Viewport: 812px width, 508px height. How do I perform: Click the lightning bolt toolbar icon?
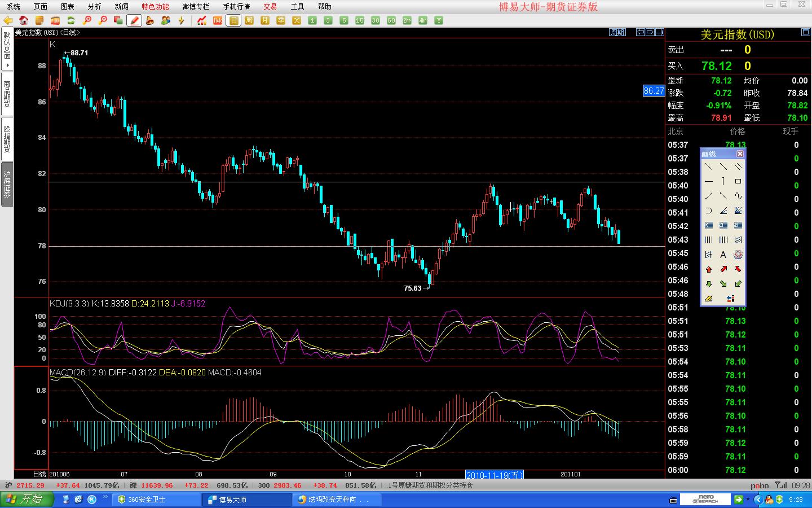(182, 20)
